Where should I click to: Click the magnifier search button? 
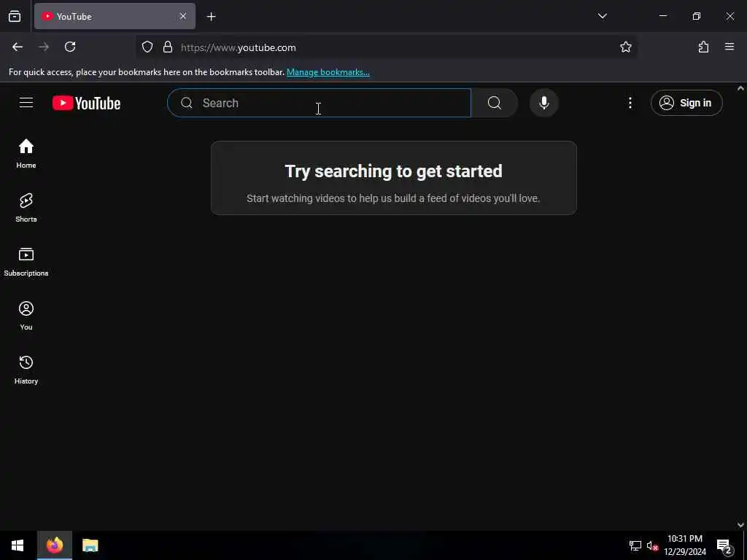495,103
